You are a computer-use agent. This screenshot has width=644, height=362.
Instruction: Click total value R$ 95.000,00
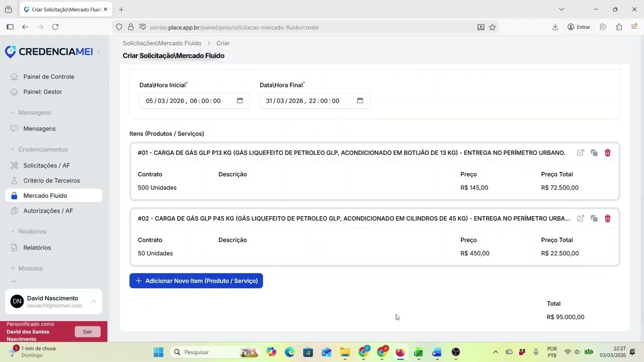click(x=566, y=317)
